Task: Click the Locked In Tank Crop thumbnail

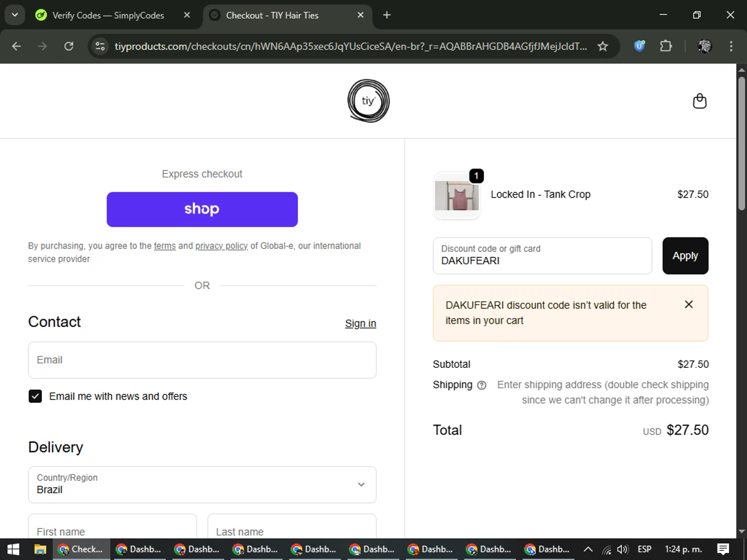Action: [x=457, y=196]
